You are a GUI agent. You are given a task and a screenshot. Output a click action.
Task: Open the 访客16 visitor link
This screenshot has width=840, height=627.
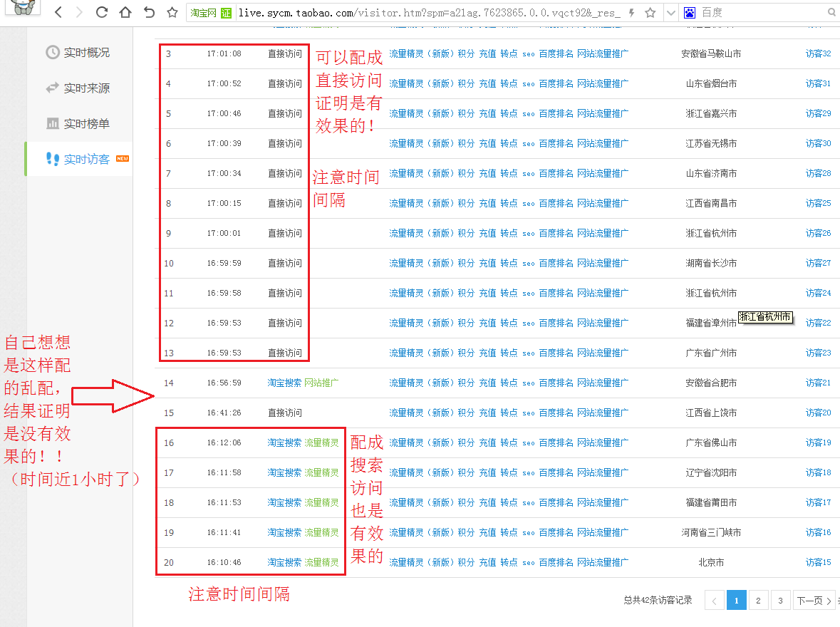(818, 533)
